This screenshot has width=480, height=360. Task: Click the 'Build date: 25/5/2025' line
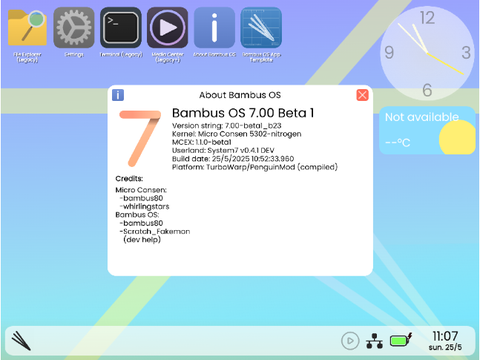(x=233, y=159)
